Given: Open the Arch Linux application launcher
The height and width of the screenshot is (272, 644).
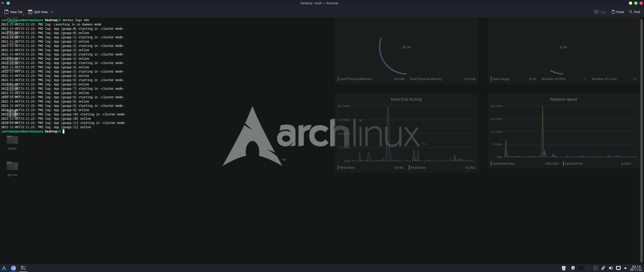Looking at the screenshot, I should click(4, 268).
